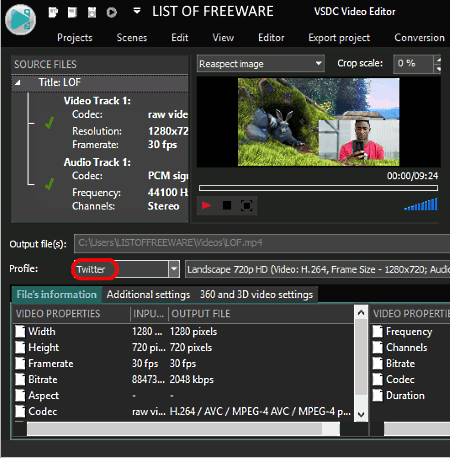Click the INPU... column header
The image size is (450, 458).
point(149,314)
